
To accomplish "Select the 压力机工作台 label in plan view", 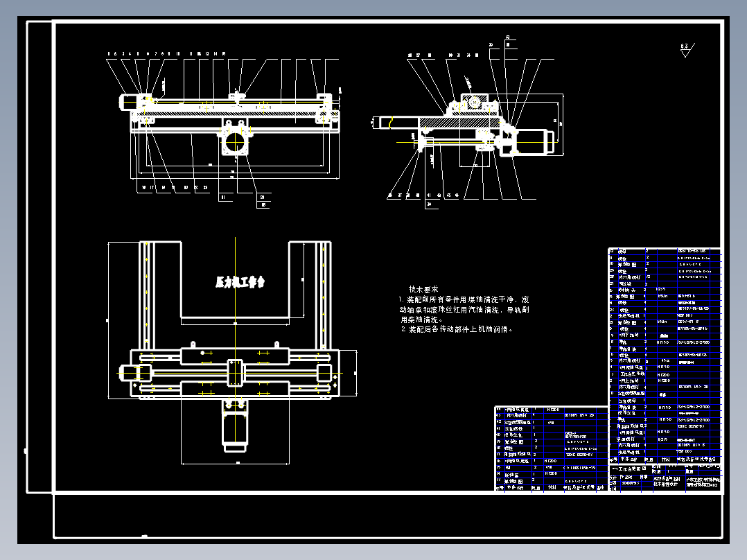I will click(x=240, y=282).
